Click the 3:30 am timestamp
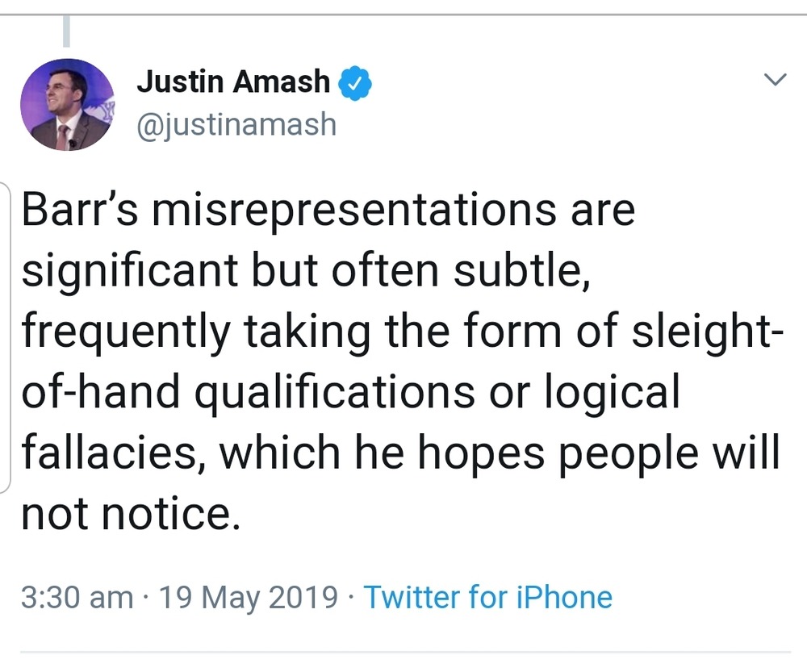 (x=77, y=598)
